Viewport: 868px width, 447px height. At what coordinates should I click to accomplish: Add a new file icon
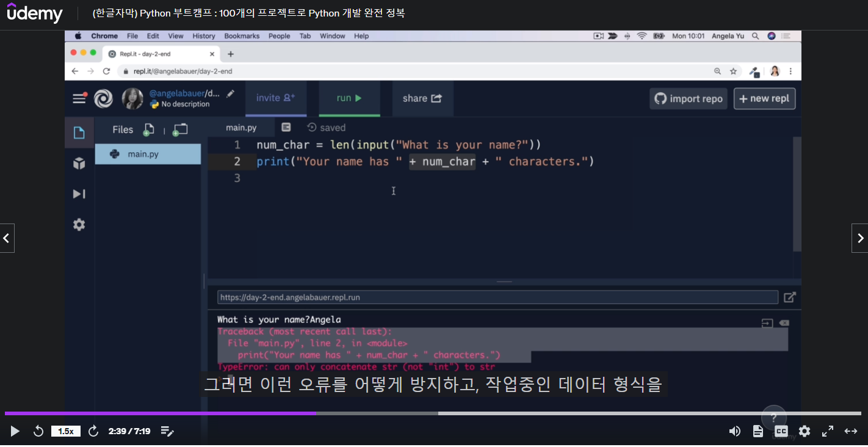tap(148, 129)
